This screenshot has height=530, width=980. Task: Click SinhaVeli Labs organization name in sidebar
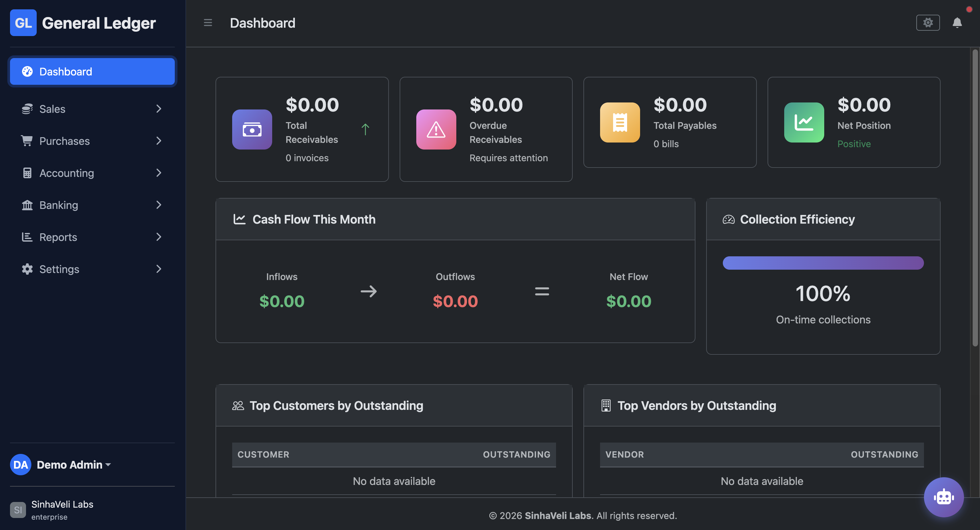point(62,504)
